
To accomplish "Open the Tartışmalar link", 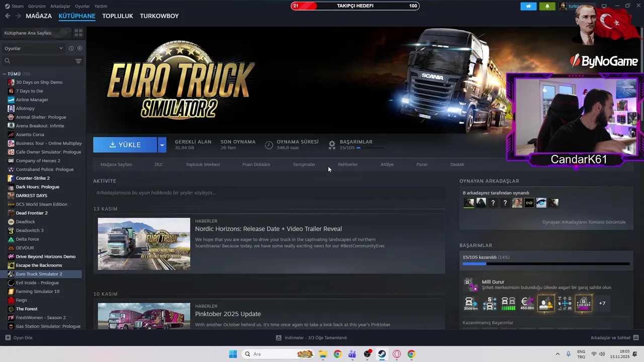I will click(304, 164).
